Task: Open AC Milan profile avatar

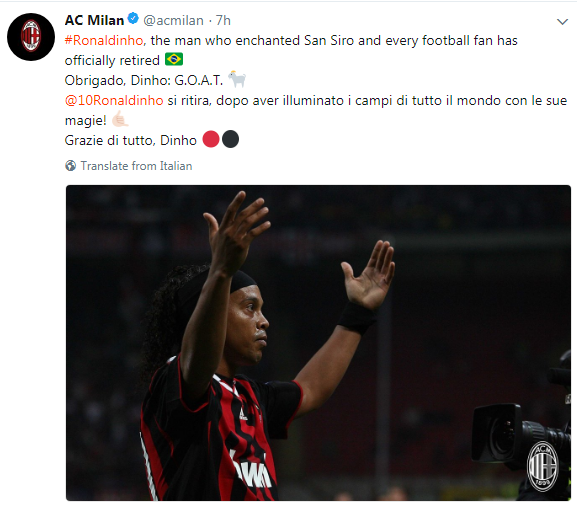Action: tap(31, 36)
